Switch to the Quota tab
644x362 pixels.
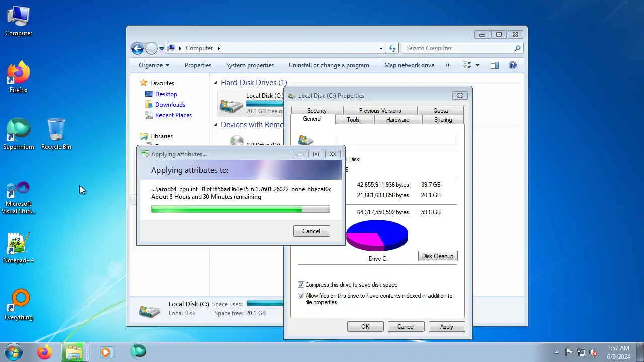(440, 111)
